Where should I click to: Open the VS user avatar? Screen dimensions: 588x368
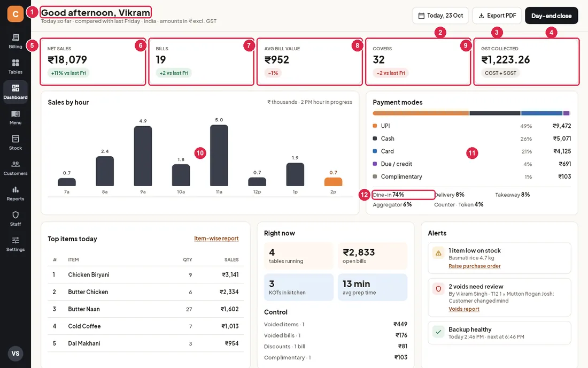tap(16, 354)
